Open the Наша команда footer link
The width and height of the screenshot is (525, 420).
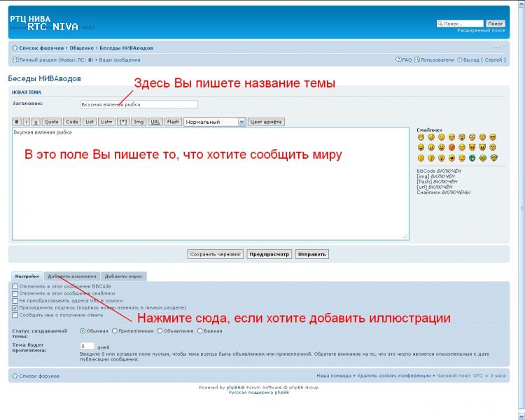(x=334, y=376)
